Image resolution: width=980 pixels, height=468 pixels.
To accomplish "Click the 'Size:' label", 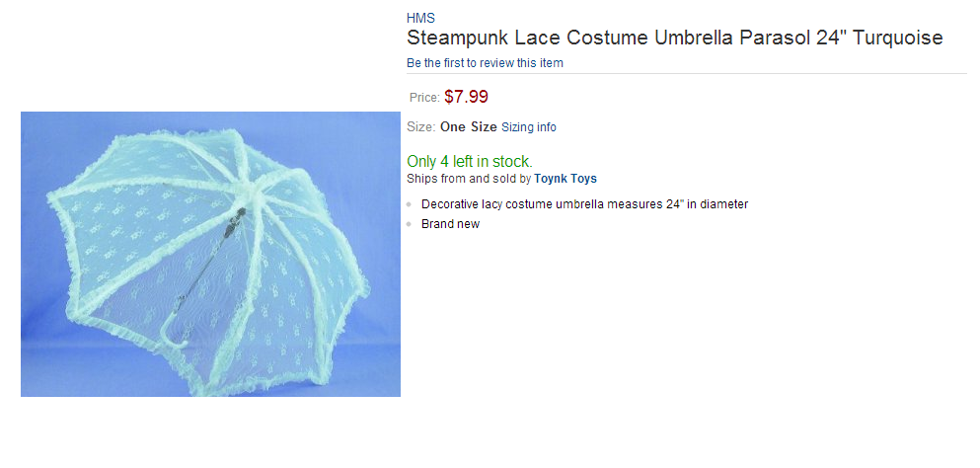I will click(420, 127).
